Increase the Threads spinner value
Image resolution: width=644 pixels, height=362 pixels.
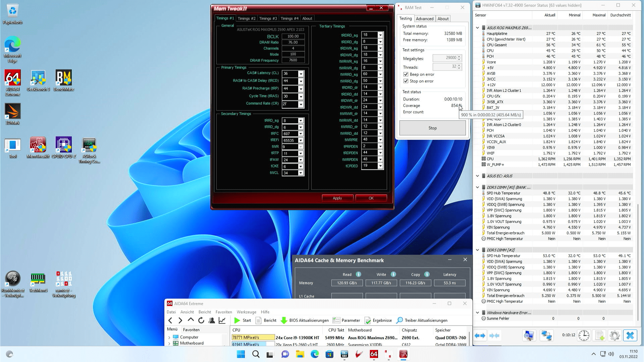460,65
